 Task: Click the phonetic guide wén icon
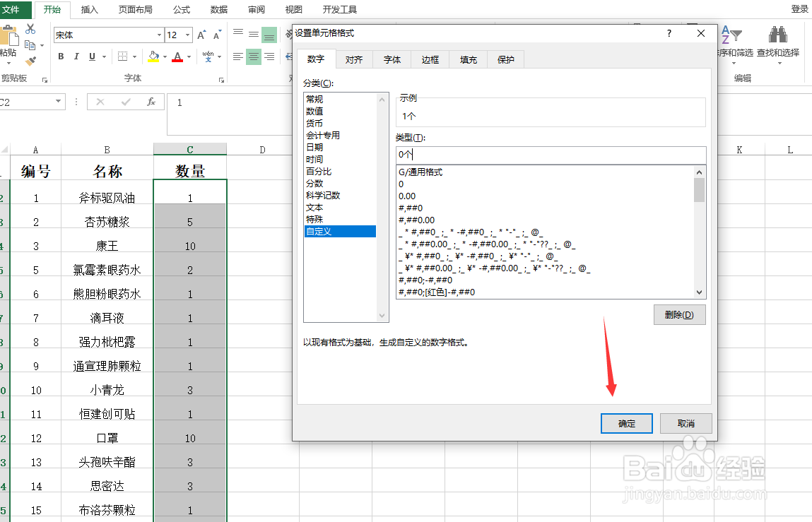[208, 57]
